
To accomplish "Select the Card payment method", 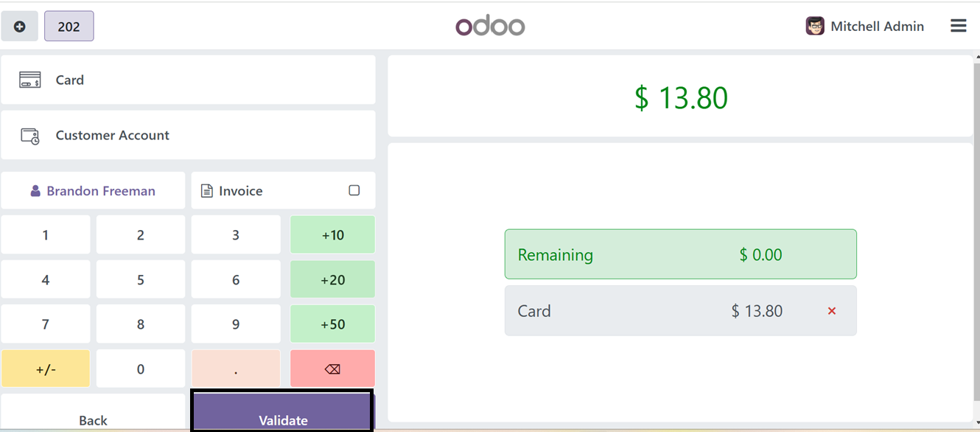I will point(188,80).
